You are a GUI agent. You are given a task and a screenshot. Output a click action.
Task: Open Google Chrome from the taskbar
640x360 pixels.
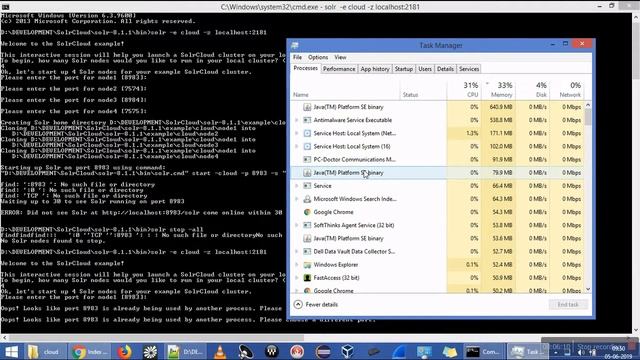click(x=89, y=352)
